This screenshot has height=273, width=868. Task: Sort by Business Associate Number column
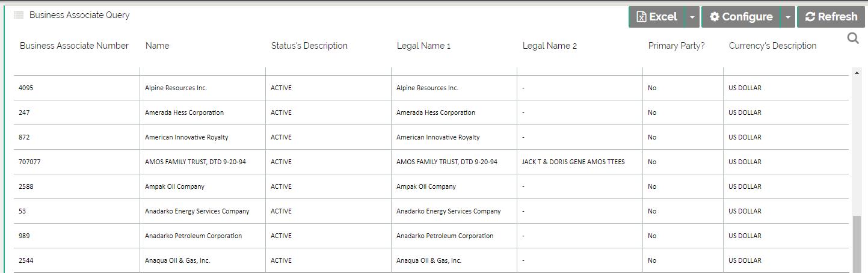point(74,46)
